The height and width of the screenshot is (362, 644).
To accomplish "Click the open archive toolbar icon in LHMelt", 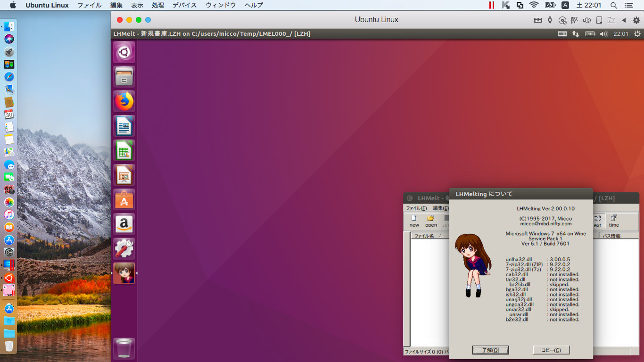I will (431, 221).
